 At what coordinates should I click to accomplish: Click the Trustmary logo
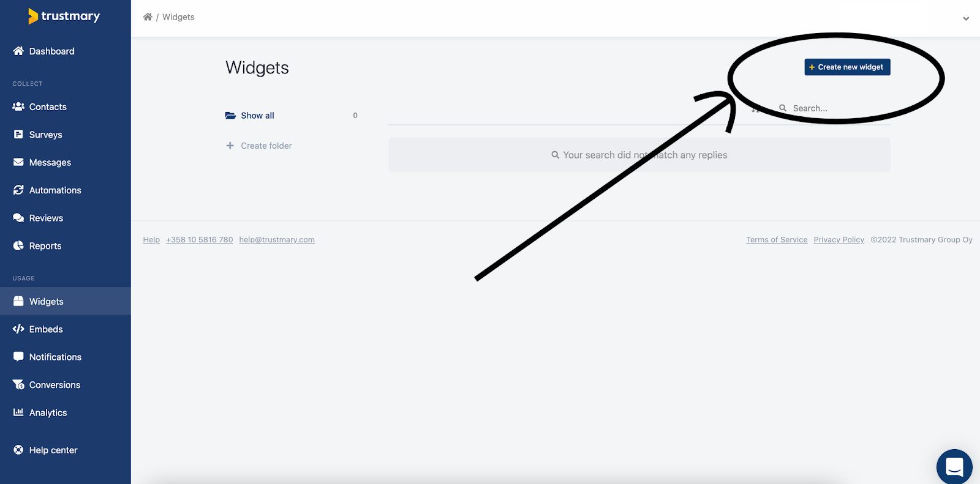pyautogui.click(x=64, y=17)
